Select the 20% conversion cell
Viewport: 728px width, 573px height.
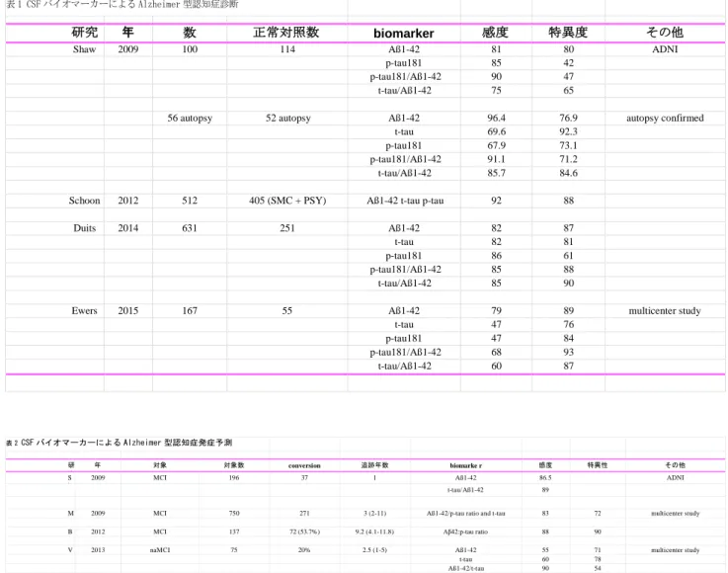click(x=304, y=549)
